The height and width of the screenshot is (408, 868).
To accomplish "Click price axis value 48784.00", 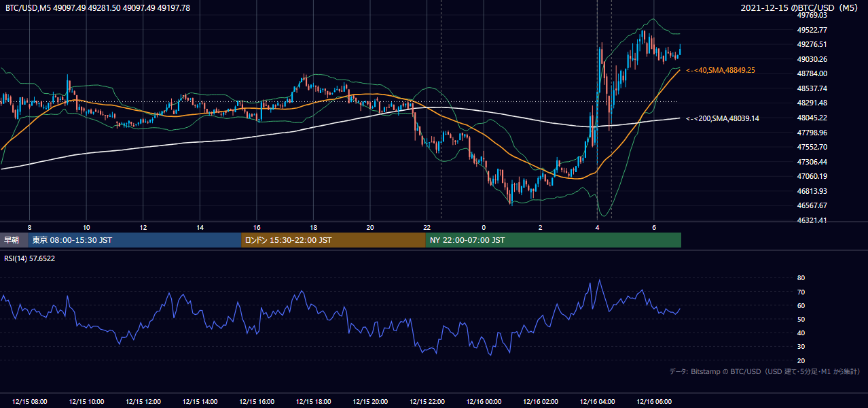I will [812, 73].
